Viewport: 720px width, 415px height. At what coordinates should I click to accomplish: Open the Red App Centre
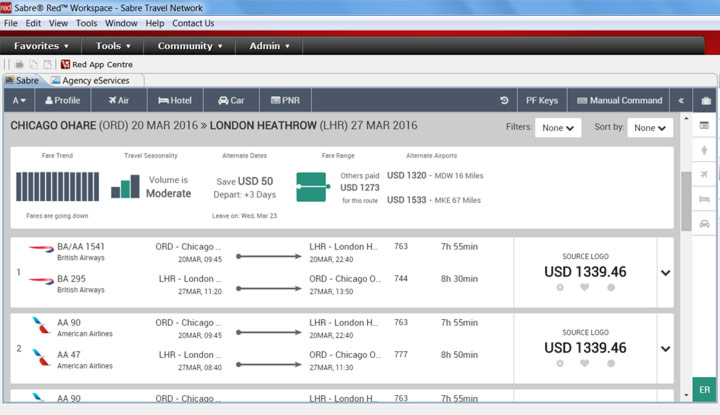[x=97, y=65]
